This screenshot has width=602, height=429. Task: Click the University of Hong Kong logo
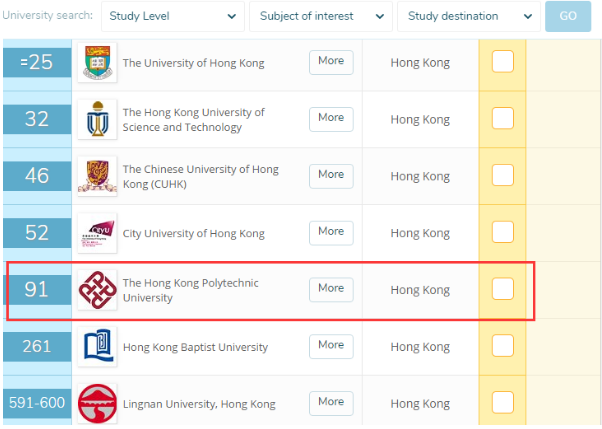pos(97,63)
